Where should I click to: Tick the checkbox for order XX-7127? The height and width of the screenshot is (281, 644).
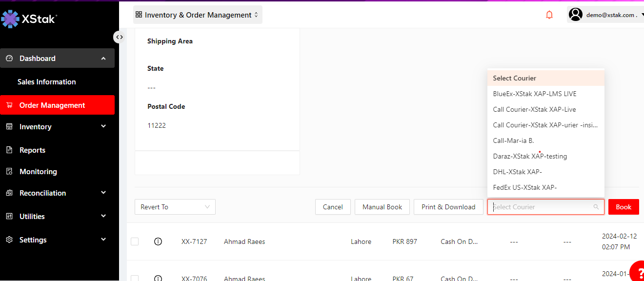point(135,241)
